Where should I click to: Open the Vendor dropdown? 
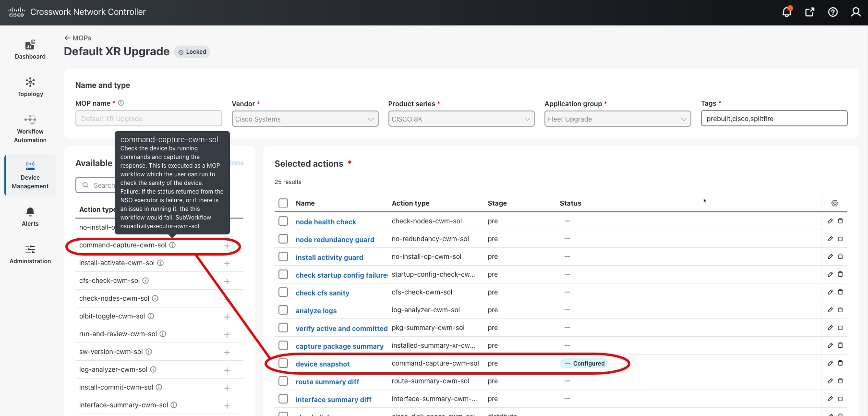tap(305, 119)
